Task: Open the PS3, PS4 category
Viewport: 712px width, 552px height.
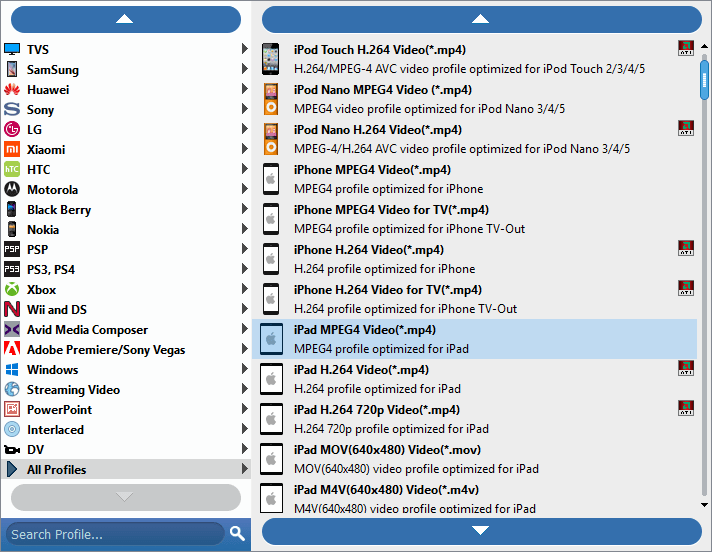Action: coord(126,269)
